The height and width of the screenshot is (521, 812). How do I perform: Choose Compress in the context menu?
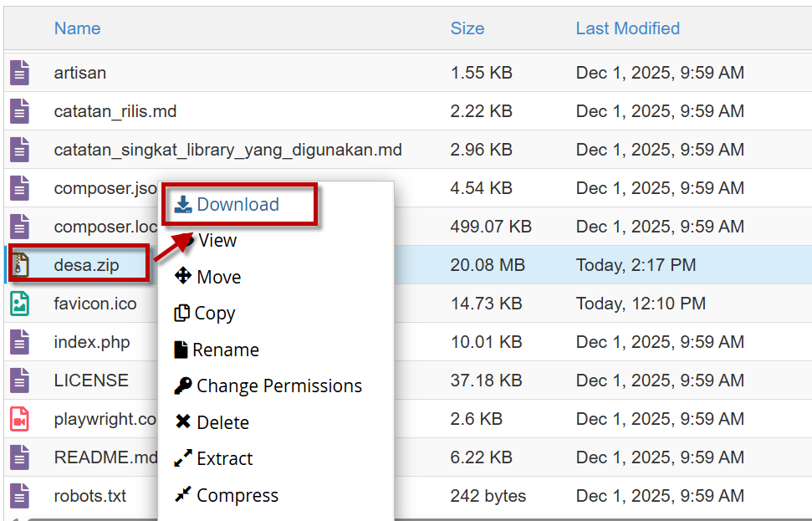tap(237, 496)
